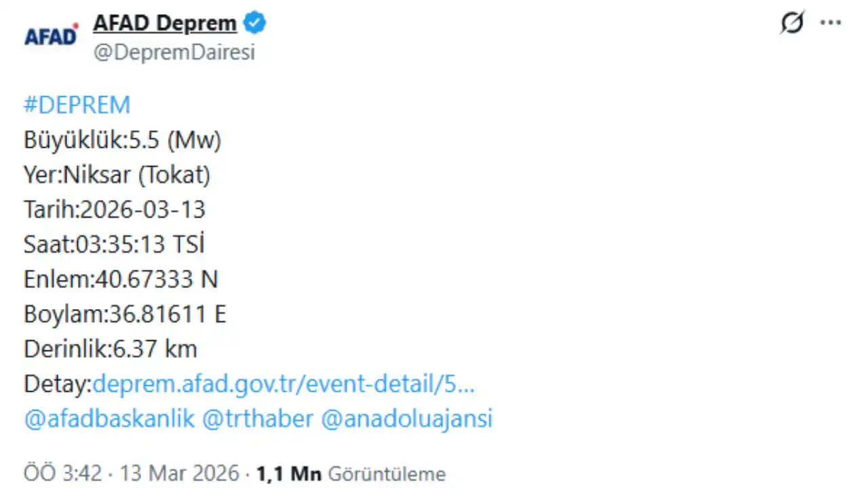Click the Tarih:2026-03-13 line
This screenshot has width=868, height=488.
coord(115,210)
